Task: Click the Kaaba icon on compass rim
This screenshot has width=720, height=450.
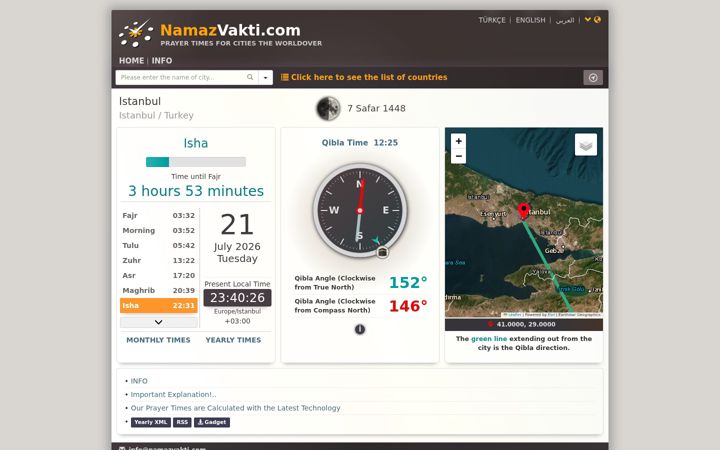Action: click(382, 252)
